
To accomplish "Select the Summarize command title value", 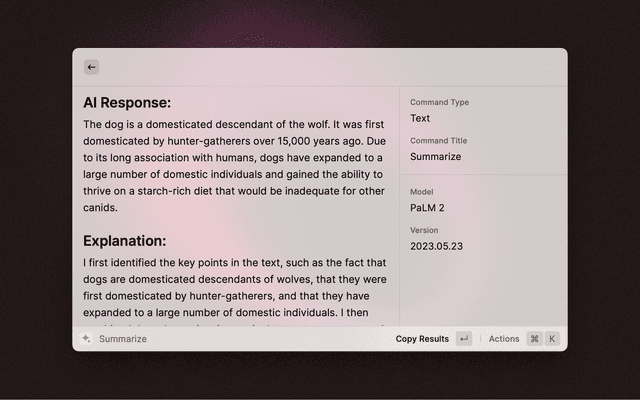I will coord(436,157).
